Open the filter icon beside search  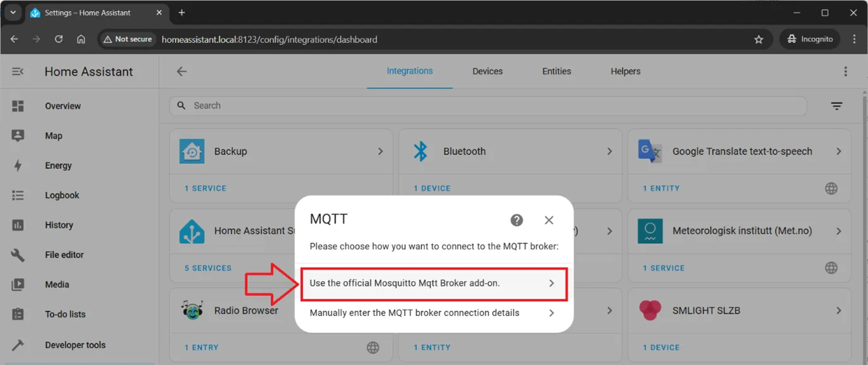[x=836, y=106]
